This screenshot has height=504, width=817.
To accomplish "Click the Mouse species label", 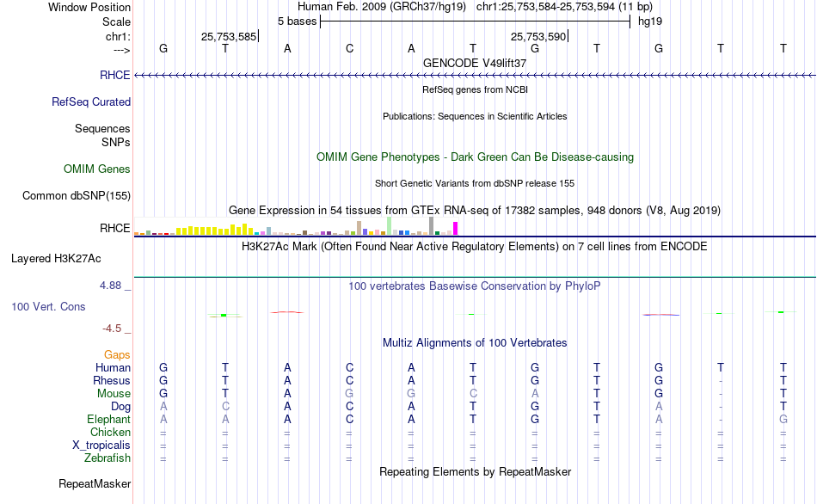I will pyautogui.click(x=114, y=394).
